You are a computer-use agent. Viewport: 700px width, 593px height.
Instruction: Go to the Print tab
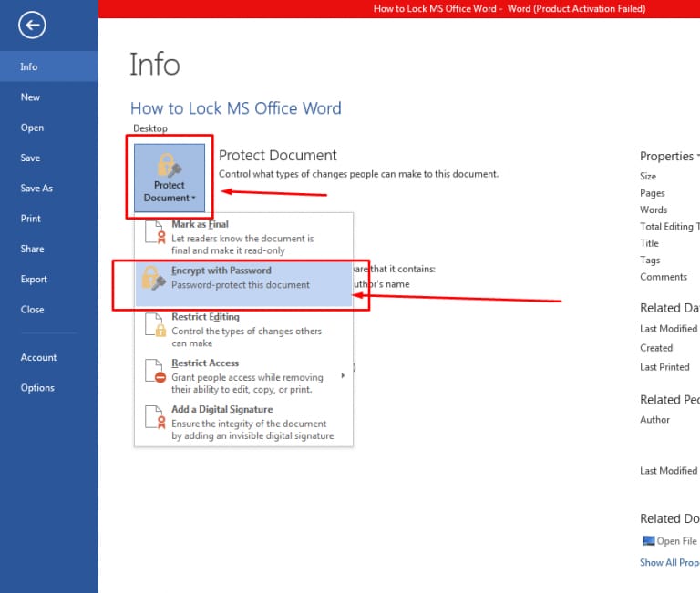[30, 219]
